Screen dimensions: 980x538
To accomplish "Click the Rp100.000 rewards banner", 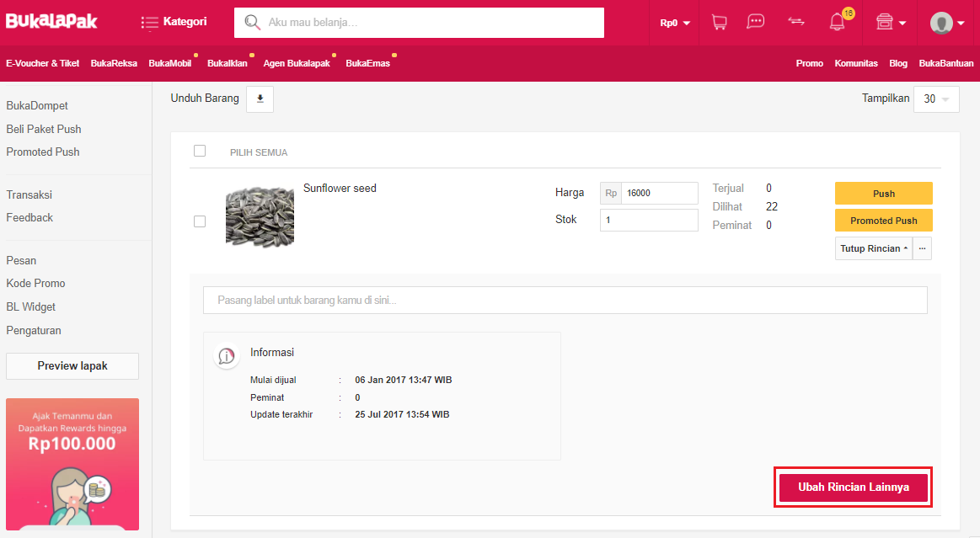I will pyautogui.click(x=72, y=465).
